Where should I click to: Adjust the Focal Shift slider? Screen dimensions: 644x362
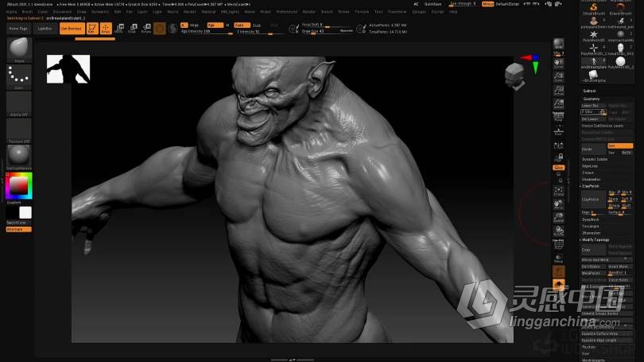(x=328, y=25)
